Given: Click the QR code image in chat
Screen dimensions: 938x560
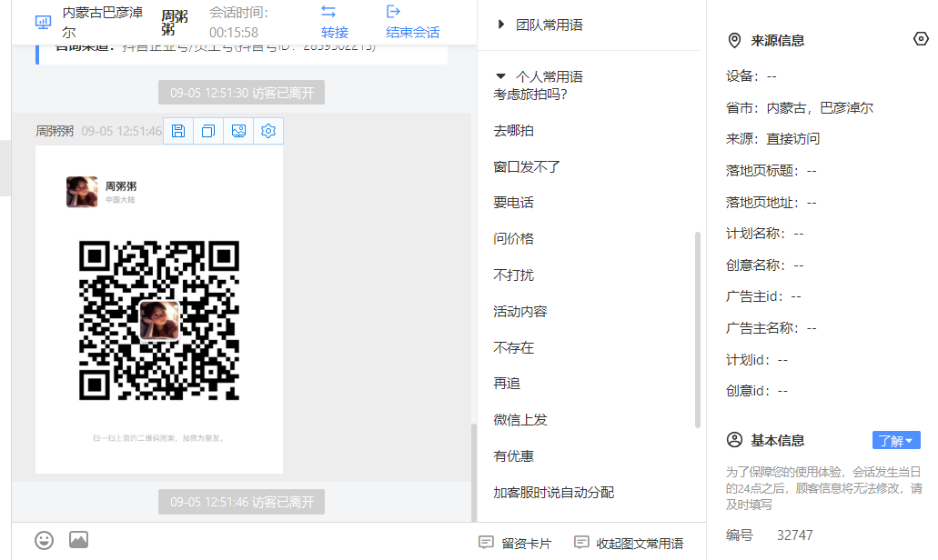Looking at the screenshot, I should click(159, 320).
